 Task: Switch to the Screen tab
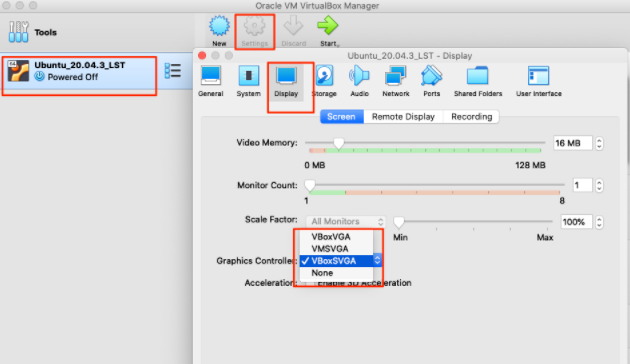(341, 117)
